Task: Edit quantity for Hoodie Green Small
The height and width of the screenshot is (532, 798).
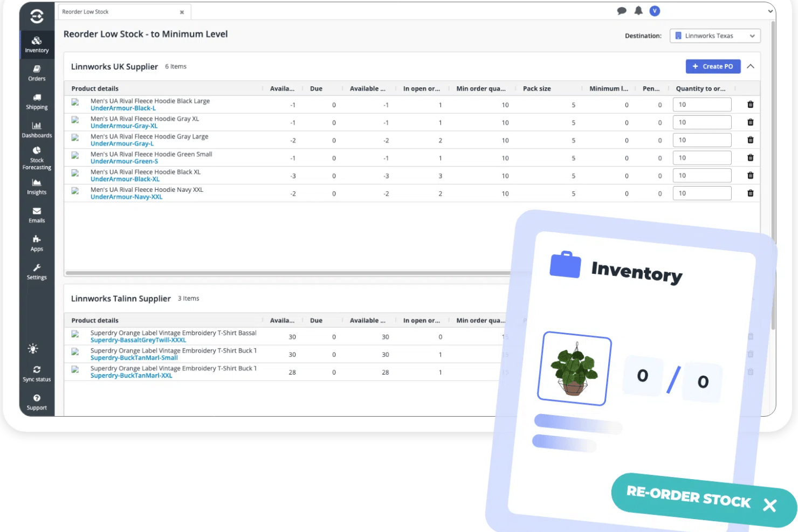Action: pos(702,158)
